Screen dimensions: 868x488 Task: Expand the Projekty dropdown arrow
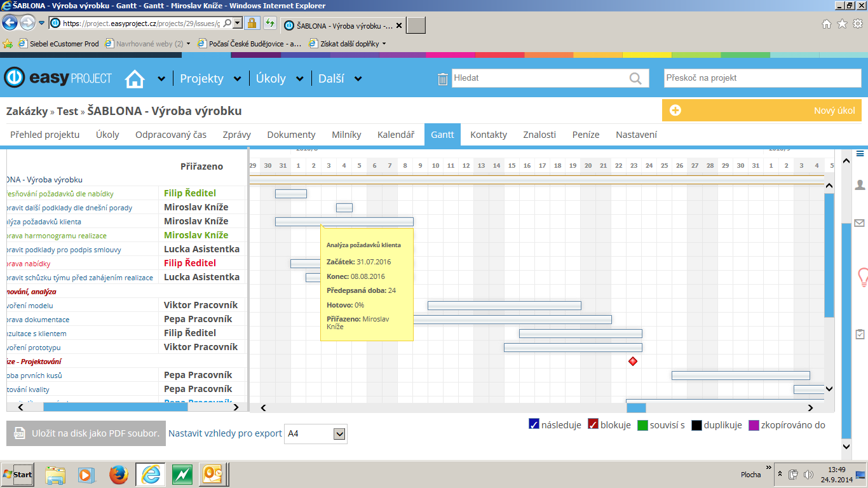[238, 79]
